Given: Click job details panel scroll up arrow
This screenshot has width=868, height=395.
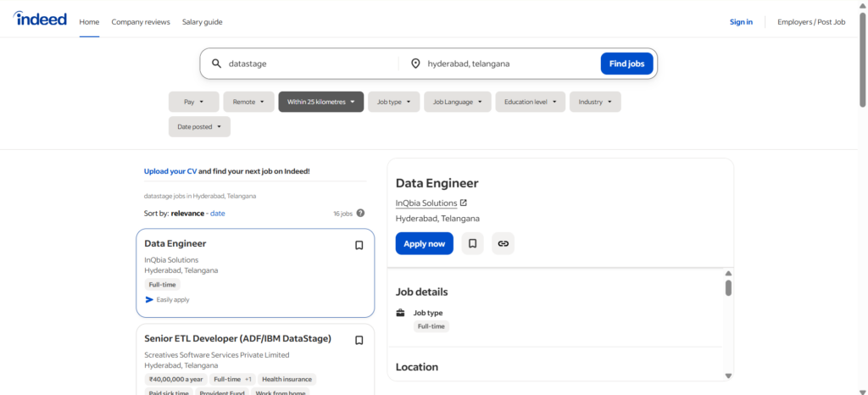Looking at the screenshot, I should (728, 273).
